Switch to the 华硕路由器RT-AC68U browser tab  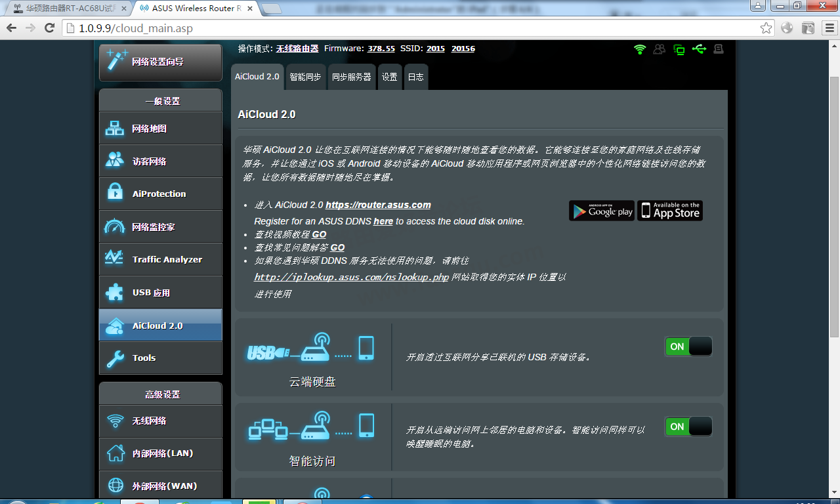click(68, 9)
